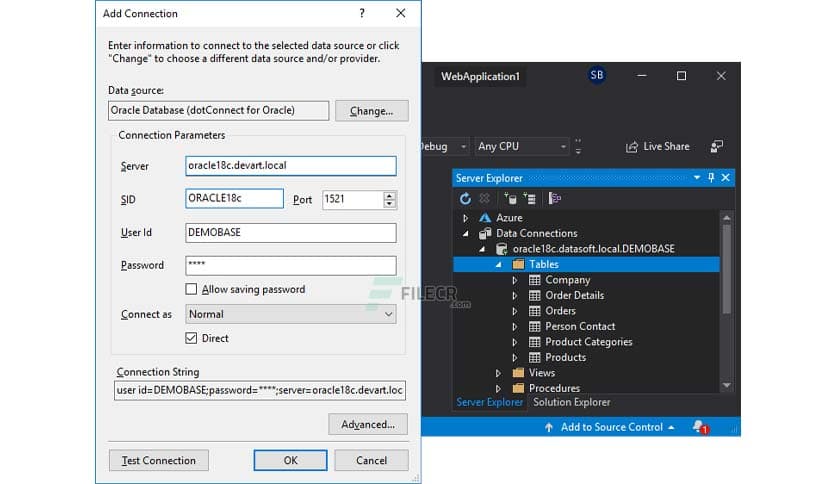Open the Any CPU platform dropdown
This screenshot has height=484, width=836.
click(x=521, y=147)
